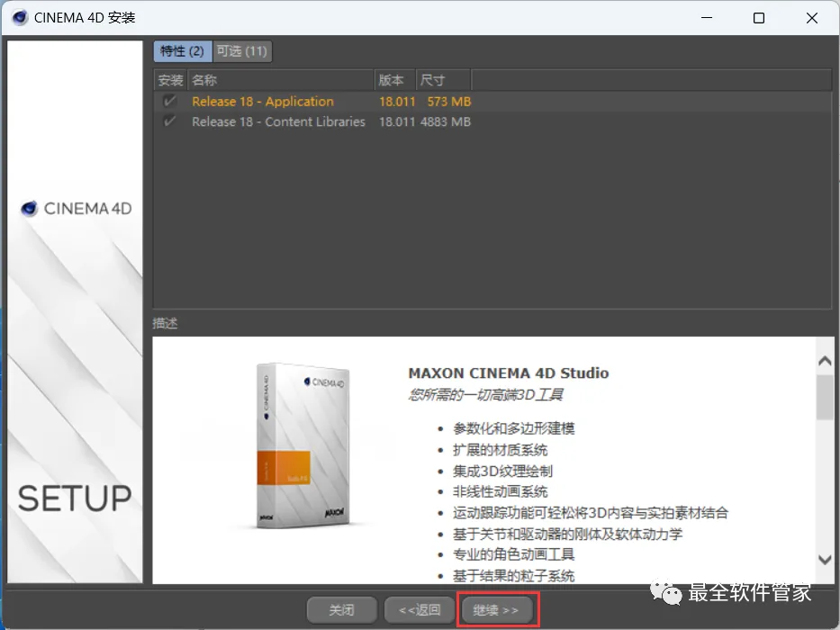
Task: Select the Release 18 - Content Libraries row
Action: (x=492, y=121)
